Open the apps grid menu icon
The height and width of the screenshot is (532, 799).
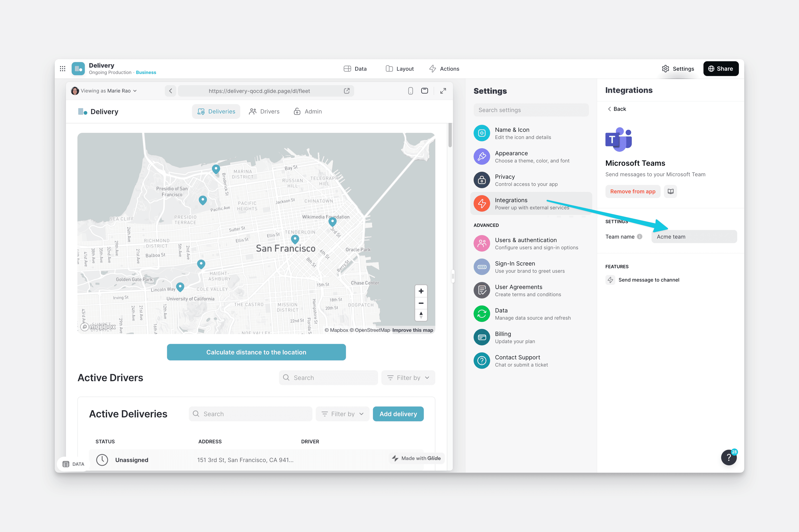[x=62, y=69]
